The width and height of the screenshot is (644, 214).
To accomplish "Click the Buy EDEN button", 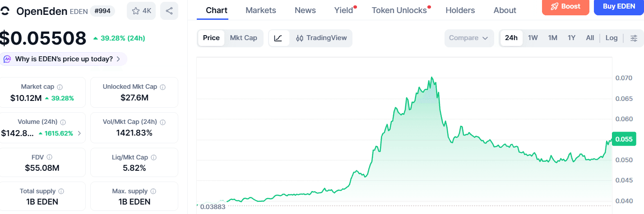I will point(618,7).
